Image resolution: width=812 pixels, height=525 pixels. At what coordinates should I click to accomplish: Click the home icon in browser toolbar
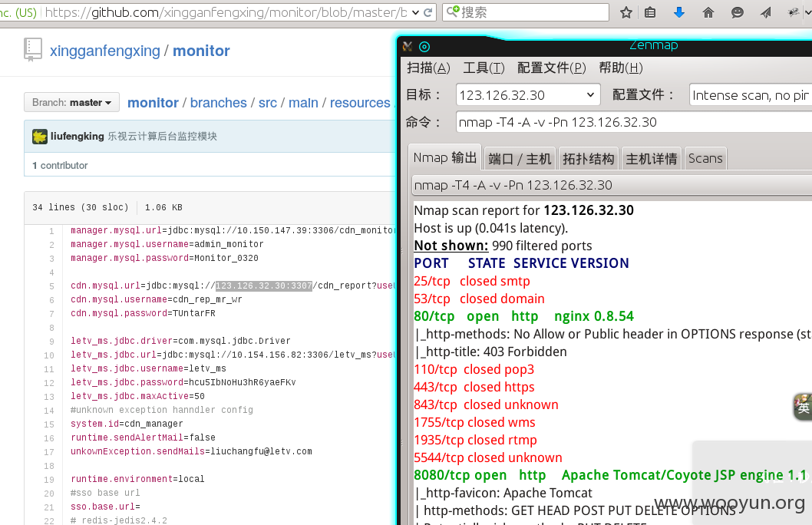[x=708, y=12]
